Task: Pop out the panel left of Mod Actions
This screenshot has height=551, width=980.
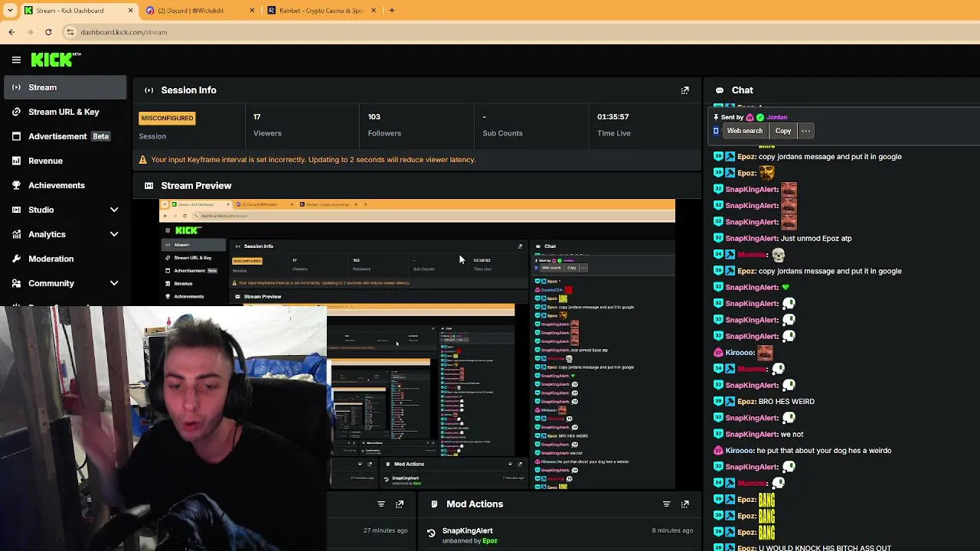Action: (x=400, y=504)
